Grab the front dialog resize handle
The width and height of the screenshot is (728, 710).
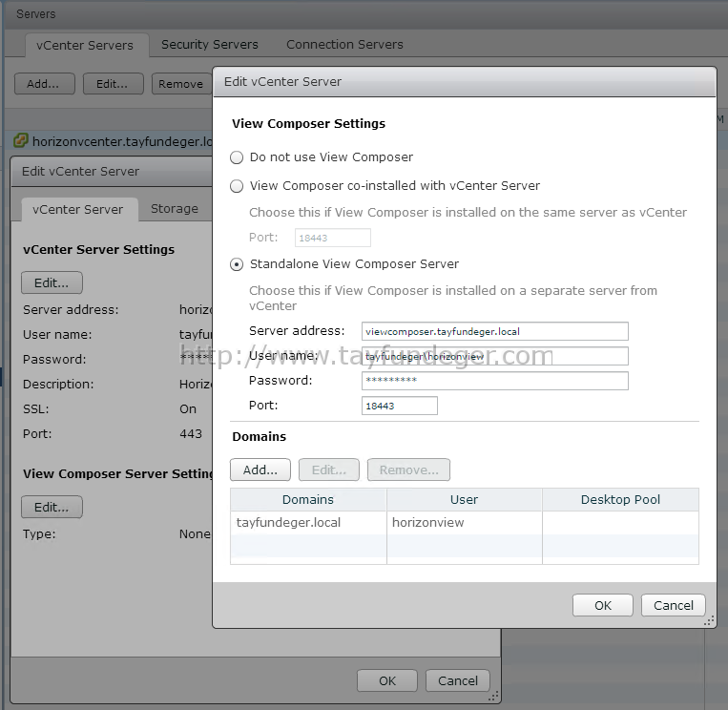click(x=709, y=621)
